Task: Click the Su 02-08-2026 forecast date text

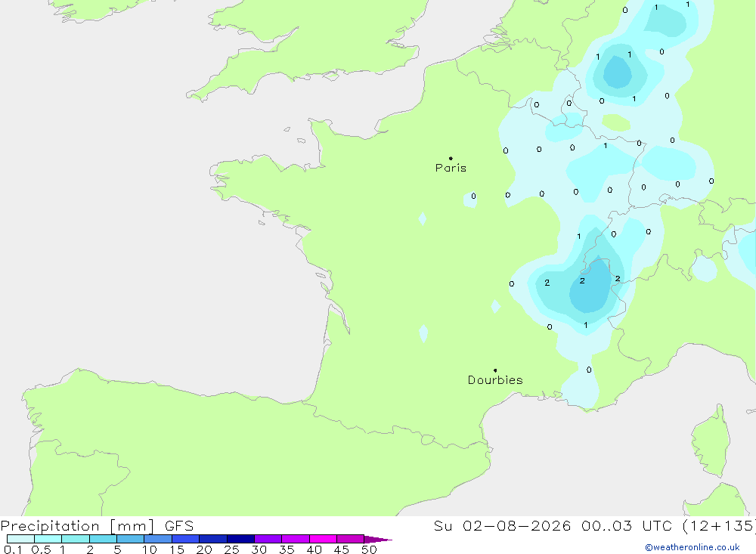Action: (x=502, y=526)
